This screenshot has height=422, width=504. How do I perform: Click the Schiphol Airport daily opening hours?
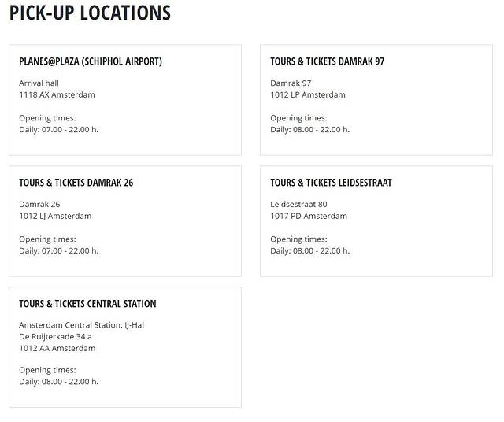coord(59,129)
